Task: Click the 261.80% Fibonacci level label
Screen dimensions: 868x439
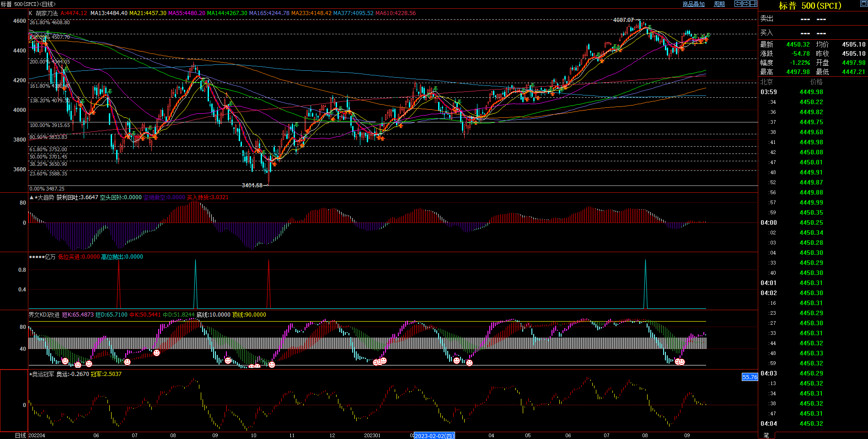Action: coord(49,22)
